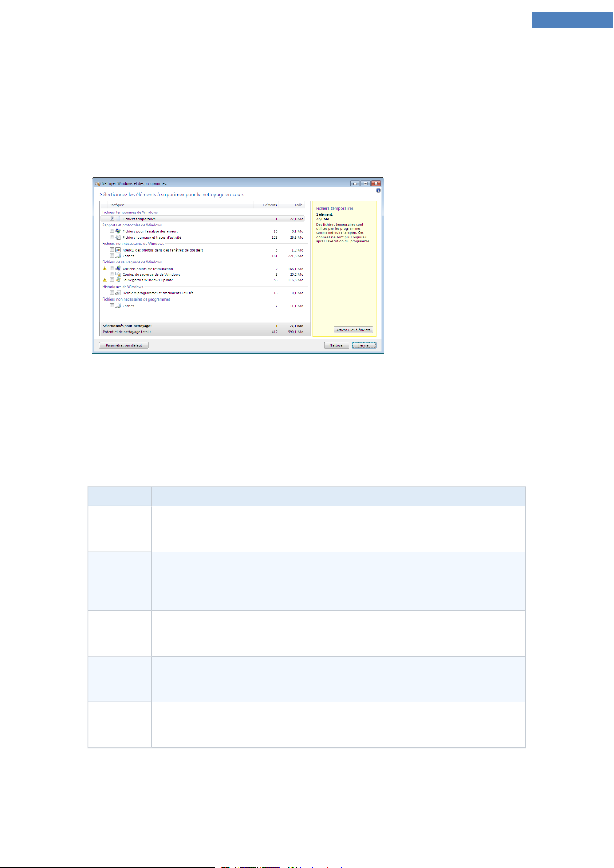Click the error analysis files icon
Viewport: 614px width, 868px height.
click(x=118, y=231)
